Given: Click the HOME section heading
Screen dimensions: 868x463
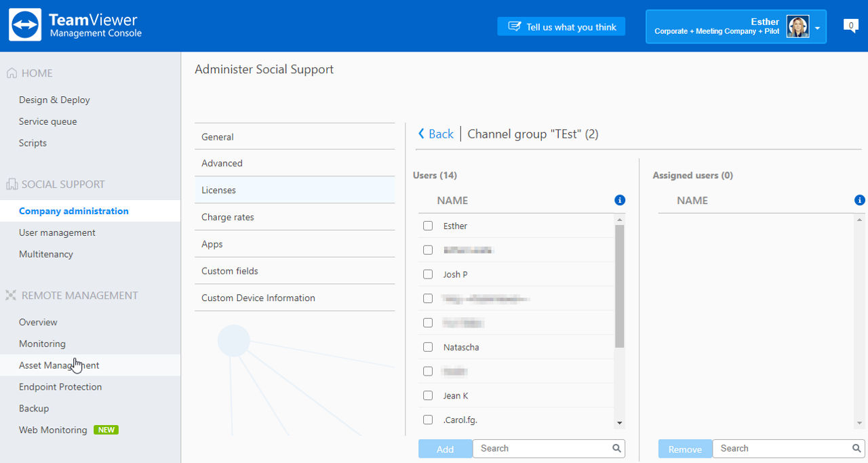Looking at the screenshot, I should point(37,73).
